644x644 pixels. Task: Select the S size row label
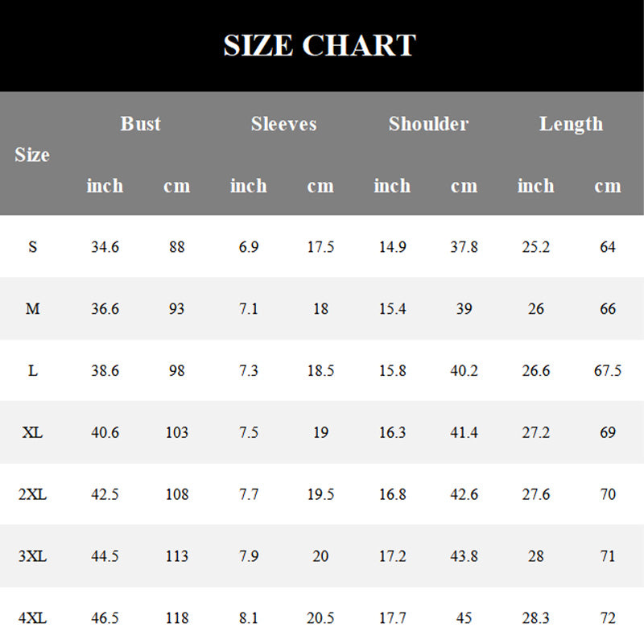coord(32,247)
